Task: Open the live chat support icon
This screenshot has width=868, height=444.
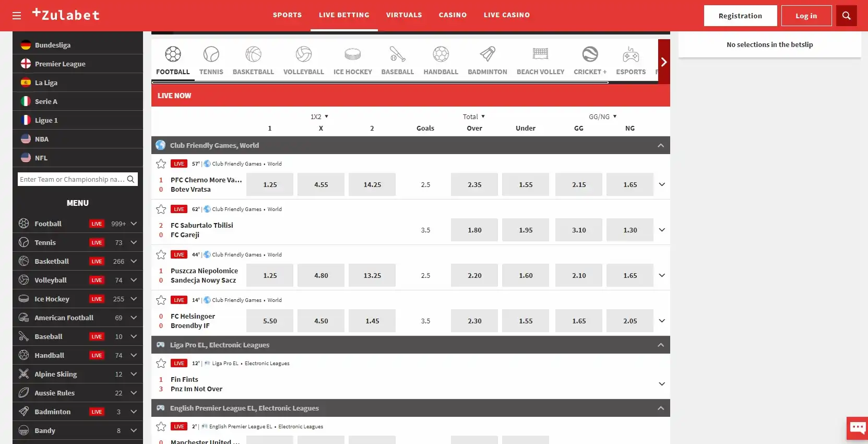Action: pos(857,428)
